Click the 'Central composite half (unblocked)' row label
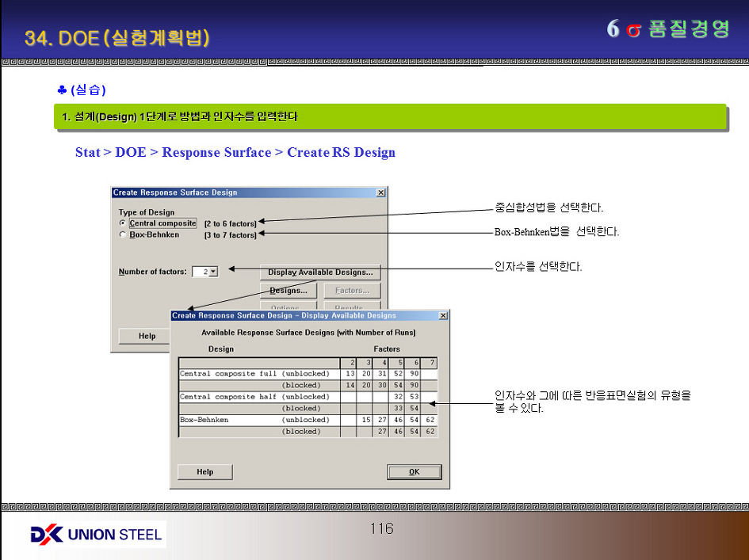Image resolution: width=749 pixels, height=560 pixels. tap(255, 397)
